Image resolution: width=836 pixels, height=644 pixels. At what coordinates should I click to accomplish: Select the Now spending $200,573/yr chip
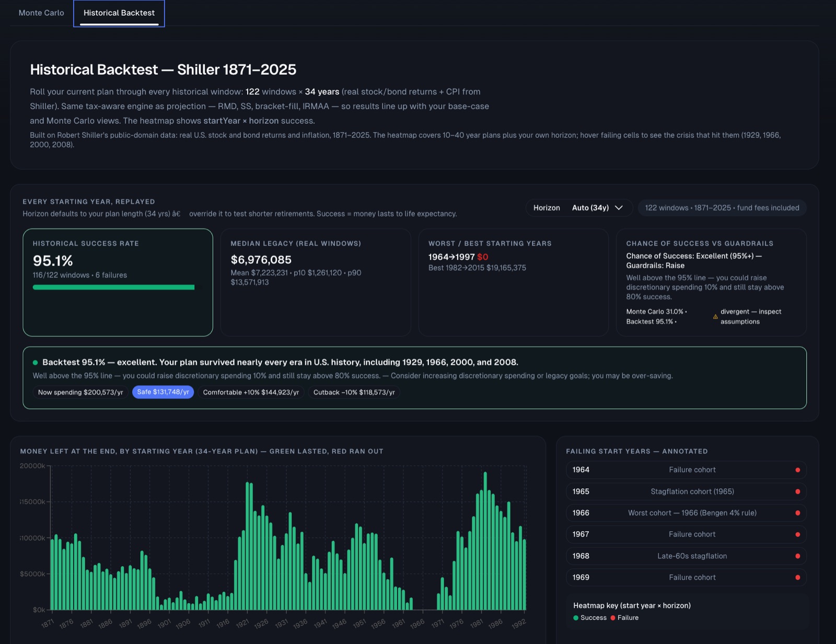[x=80, y=392]
